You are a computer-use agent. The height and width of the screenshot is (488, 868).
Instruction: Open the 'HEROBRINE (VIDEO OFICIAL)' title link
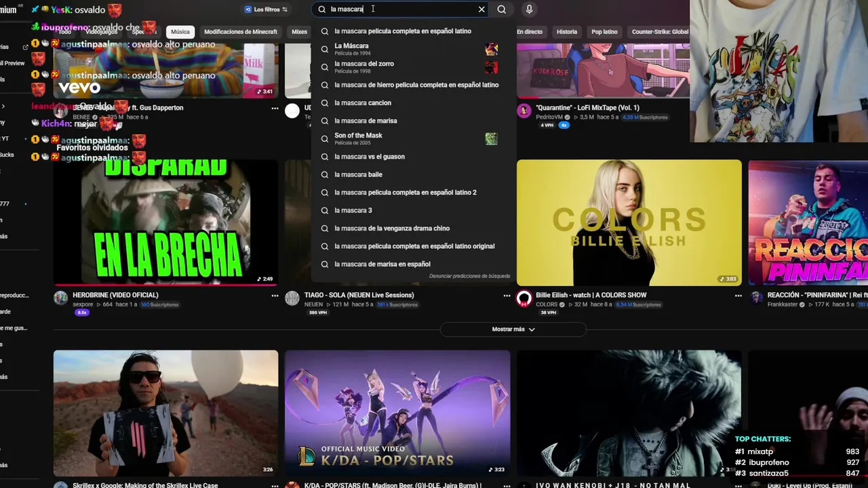pos(115,296)
